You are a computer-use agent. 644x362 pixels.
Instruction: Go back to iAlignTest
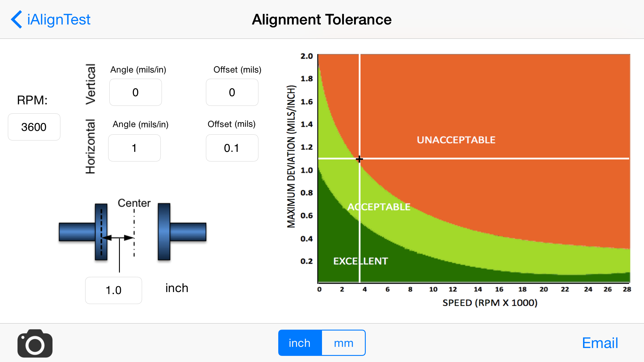[58, 20]
